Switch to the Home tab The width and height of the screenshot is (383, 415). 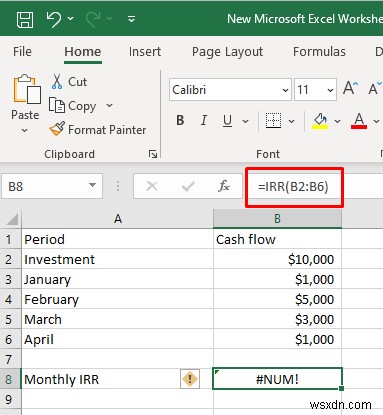coord(83,52)
